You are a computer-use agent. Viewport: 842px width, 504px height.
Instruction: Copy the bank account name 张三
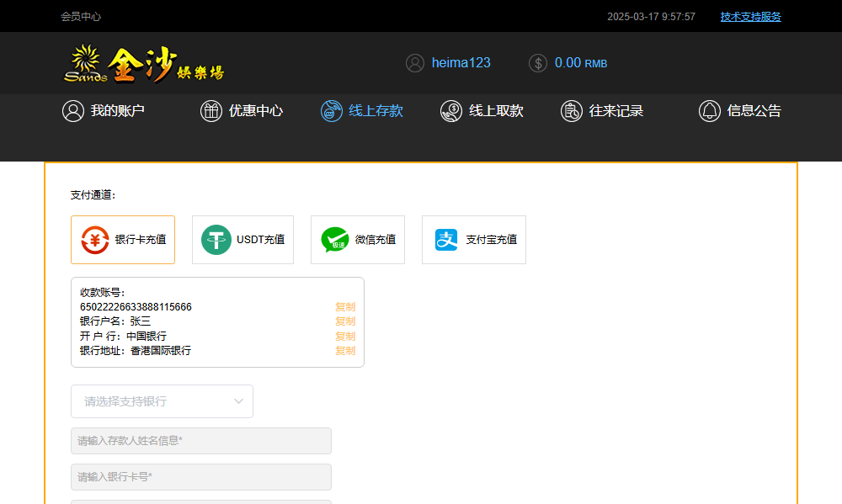point(345,321)
